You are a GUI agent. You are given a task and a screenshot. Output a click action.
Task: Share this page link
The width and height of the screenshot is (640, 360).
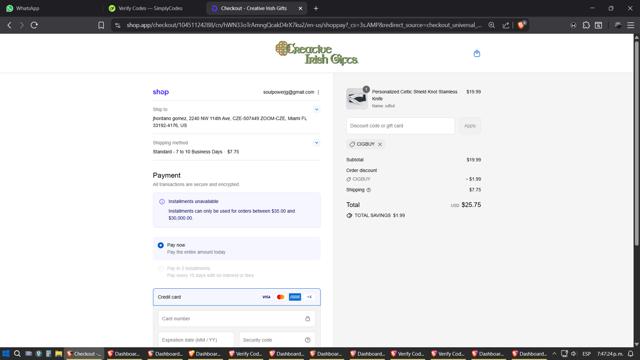pos(506,25)
